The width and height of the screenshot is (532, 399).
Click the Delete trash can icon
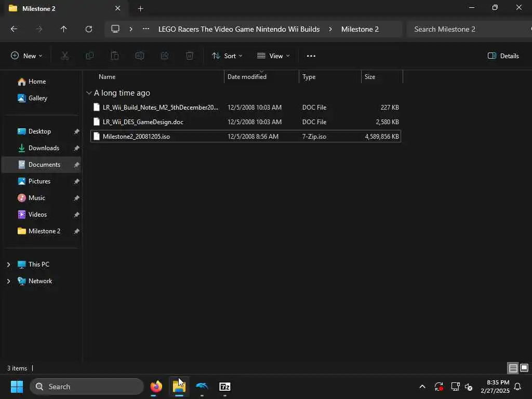click(x=190, y=56)
